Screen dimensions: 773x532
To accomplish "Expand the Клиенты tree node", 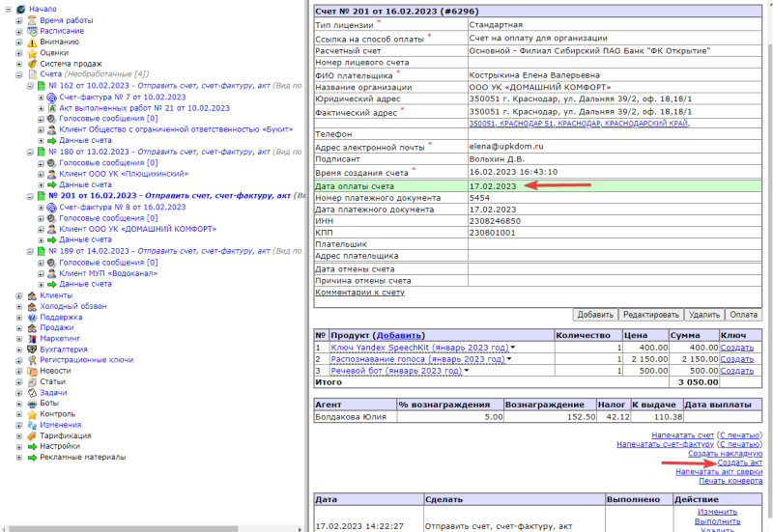I will click(x=18, y=295).
